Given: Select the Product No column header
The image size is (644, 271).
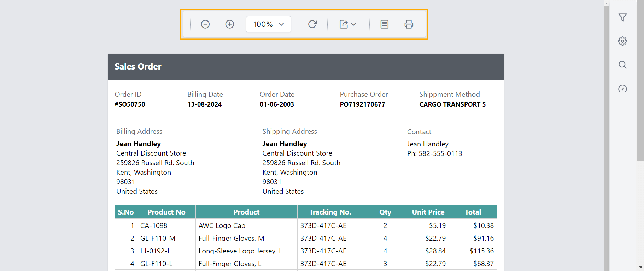Looking at the screenshot, I should (166, 212).
